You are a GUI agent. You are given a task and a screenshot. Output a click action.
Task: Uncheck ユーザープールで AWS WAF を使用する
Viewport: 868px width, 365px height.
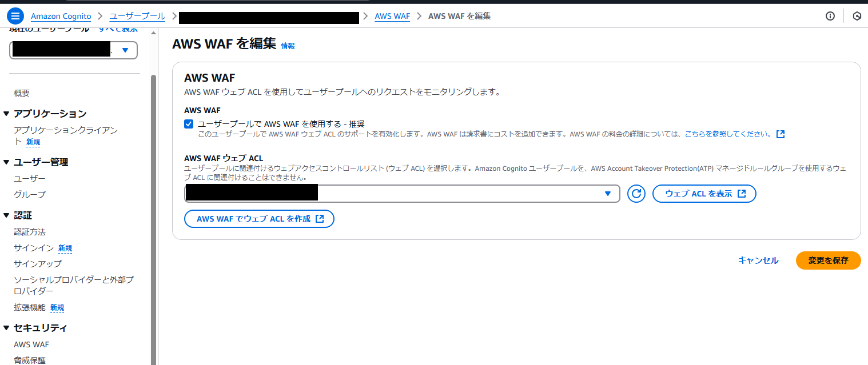pos(188,123)
